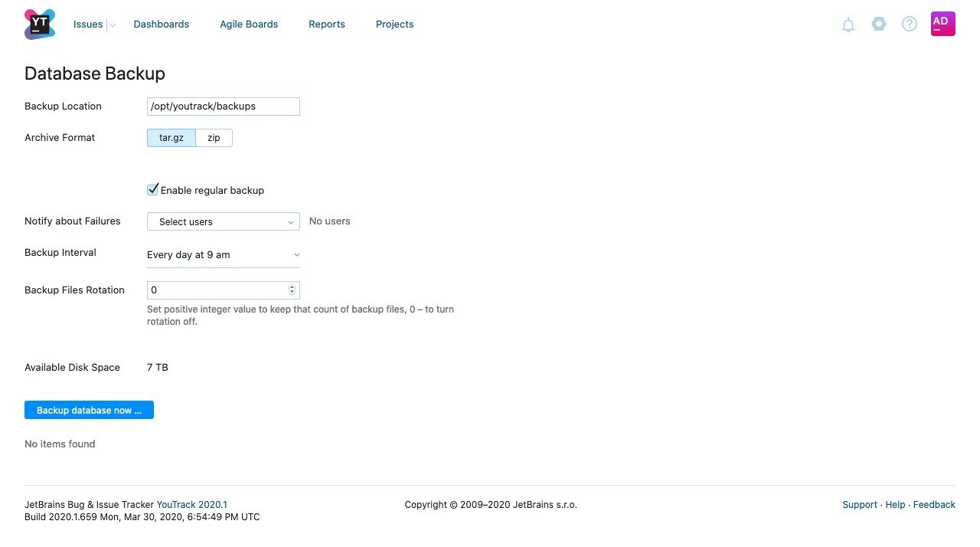
Task: Open the Feedback link in footer
Action: click(934, 505)
